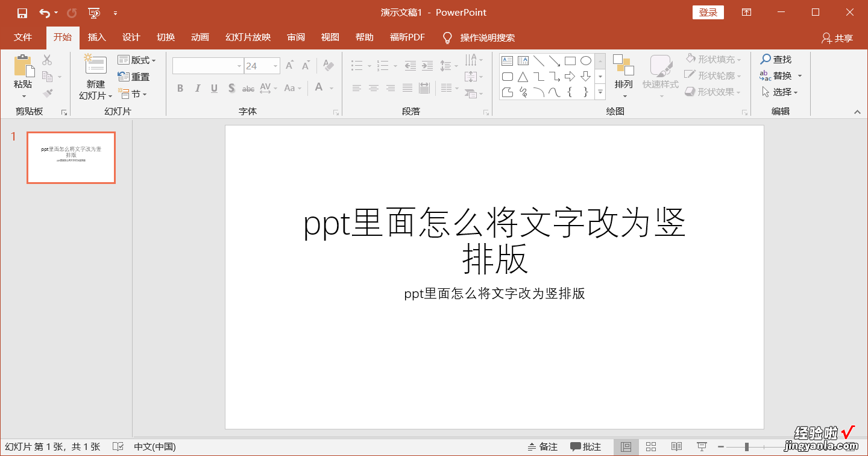868x456 pixels.
Task: Toggle the notes pane 备注
Action: pyautogui.click(x=542, y=447)
